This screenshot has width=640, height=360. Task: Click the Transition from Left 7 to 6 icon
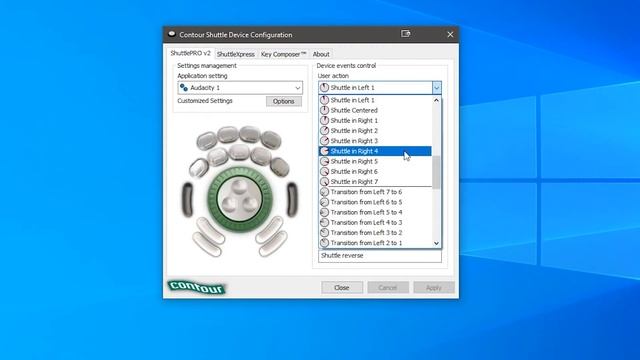pyautogui.click(x=324, y=192)
